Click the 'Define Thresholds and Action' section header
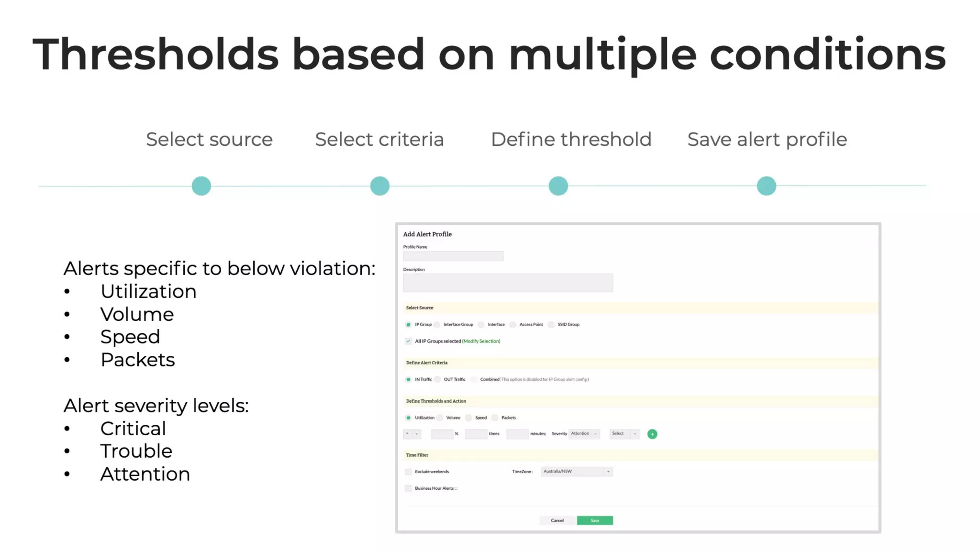 [436, 401]
